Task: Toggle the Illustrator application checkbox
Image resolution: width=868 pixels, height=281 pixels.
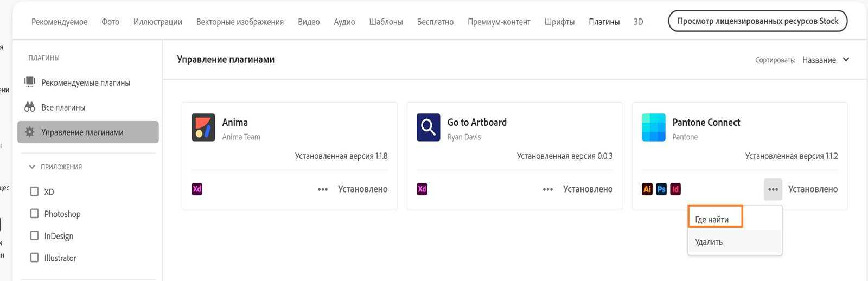Action: [x=34, y=258]
